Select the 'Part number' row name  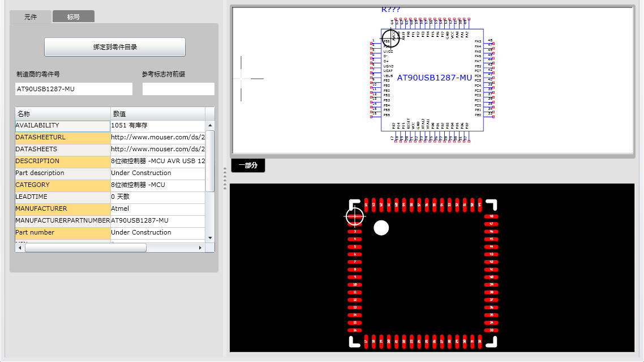62,233
